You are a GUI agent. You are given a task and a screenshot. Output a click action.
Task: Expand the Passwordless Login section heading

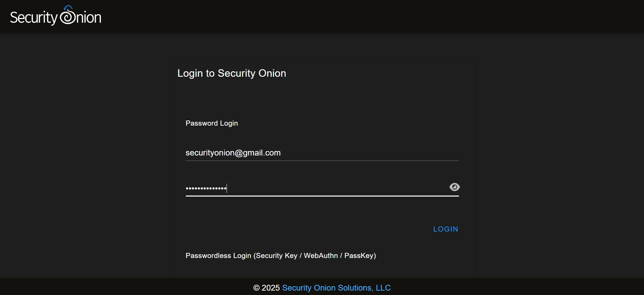[x=281, y=256]
